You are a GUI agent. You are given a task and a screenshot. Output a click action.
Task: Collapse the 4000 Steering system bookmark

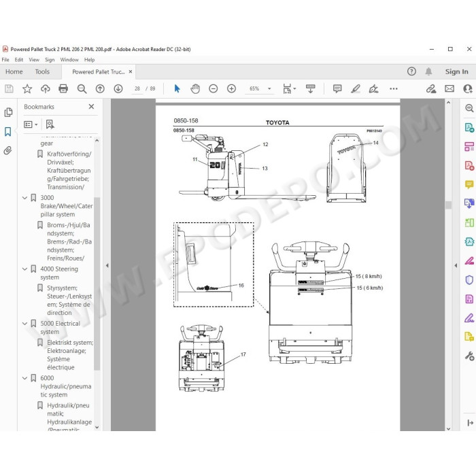point(25,269)
